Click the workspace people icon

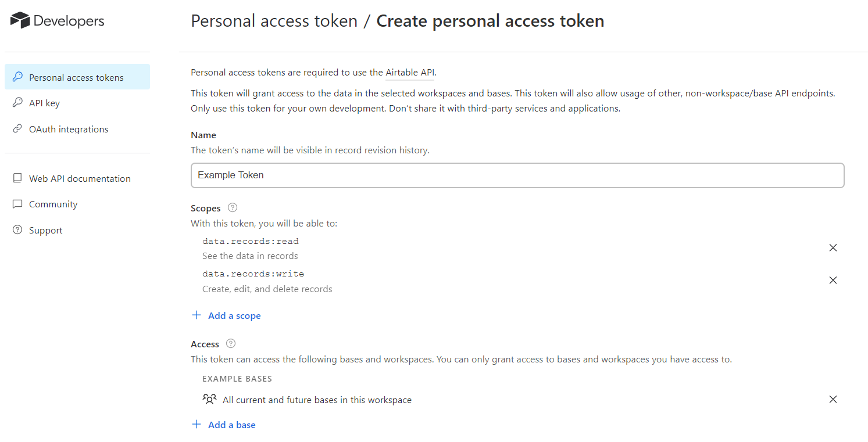click(x=209, y=400)
